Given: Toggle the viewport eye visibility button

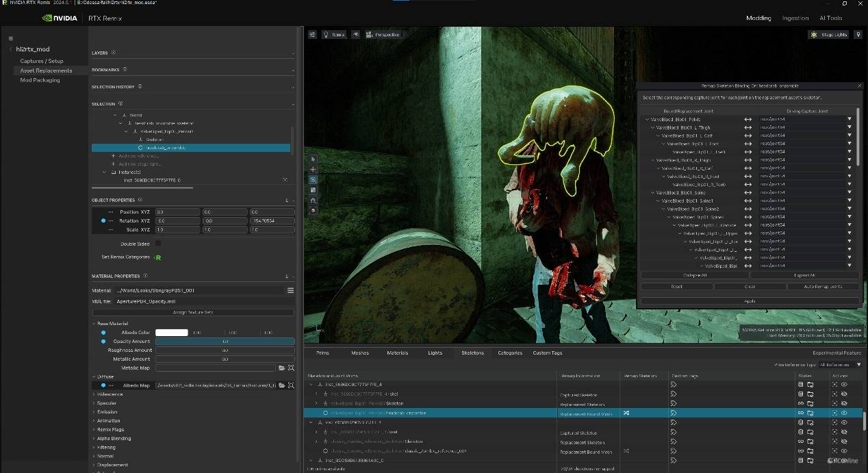Looking at the screenshot, I should (356, 34).
